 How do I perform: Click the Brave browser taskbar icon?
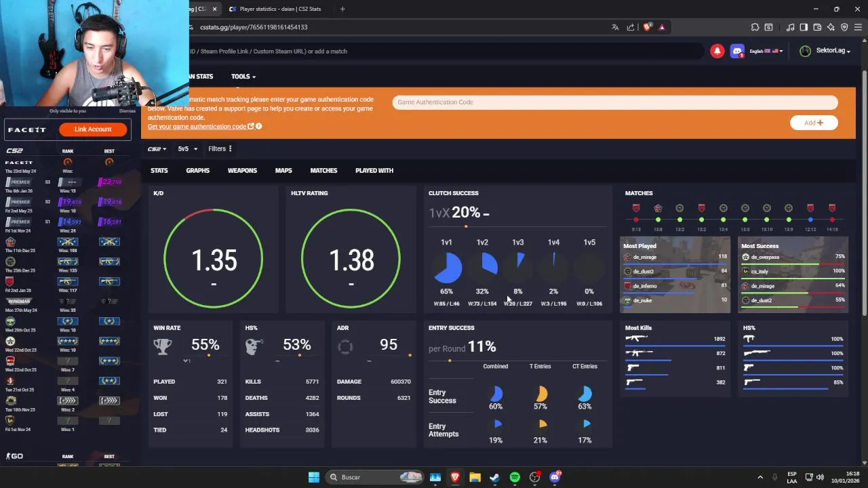(x=455, y=477)
